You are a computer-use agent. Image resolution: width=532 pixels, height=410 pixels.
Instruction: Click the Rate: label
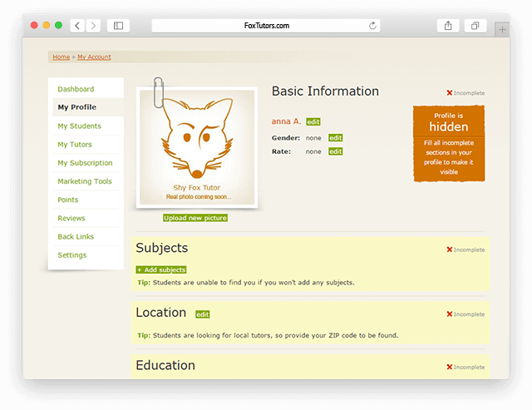[x=281, y=151]
